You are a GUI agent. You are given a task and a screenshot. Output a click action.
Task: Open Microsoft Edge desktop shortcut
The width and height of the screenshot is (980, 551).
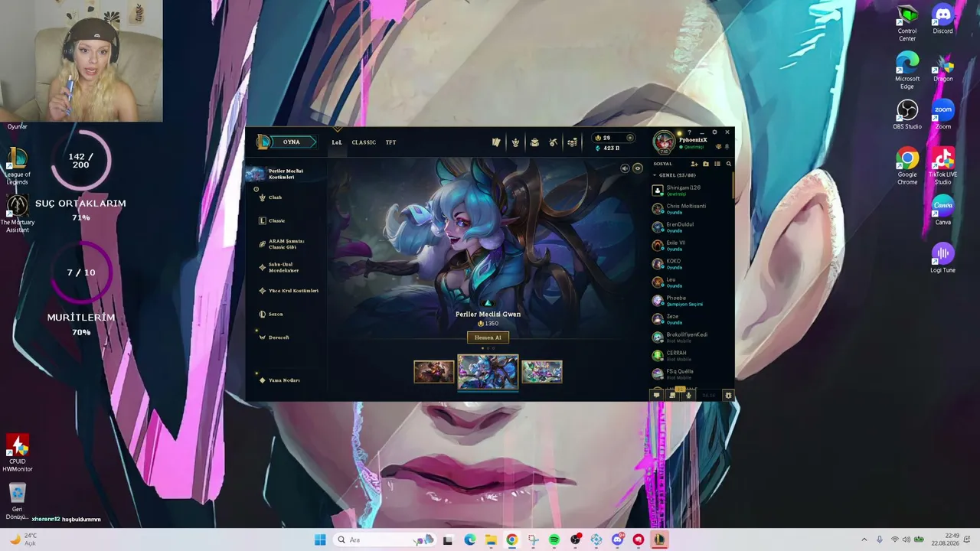907,70
